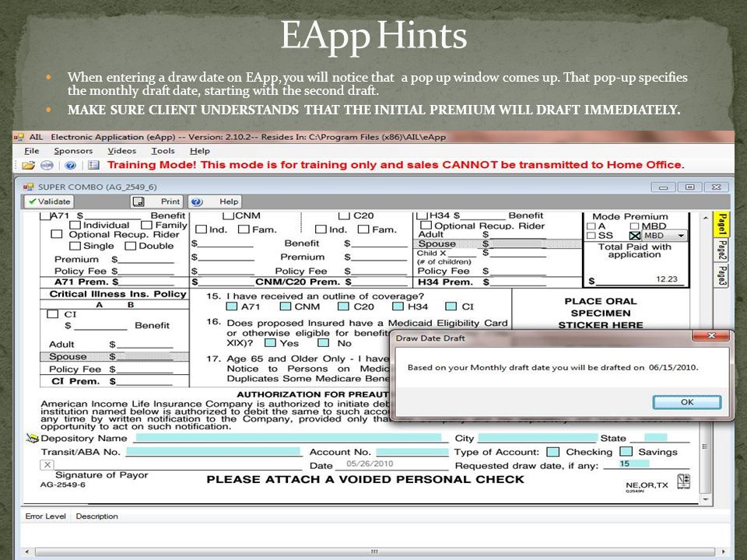Click OK in Draw Date Draft dialog
Image resolution: width=747 pixels, height=560 pixels.
coord(686,402)
